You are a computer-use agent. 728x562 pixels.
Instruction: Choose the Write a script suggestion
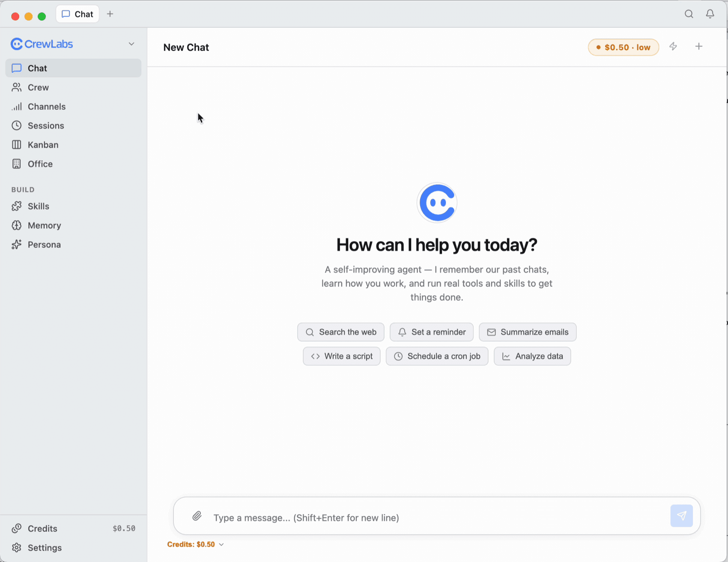click(342, 356)
